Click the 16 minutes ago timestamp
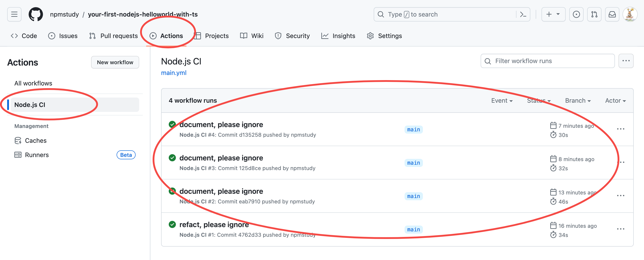The height and width of the screenshot is (260, 644). pyautogui.click(x=578, y=226)
